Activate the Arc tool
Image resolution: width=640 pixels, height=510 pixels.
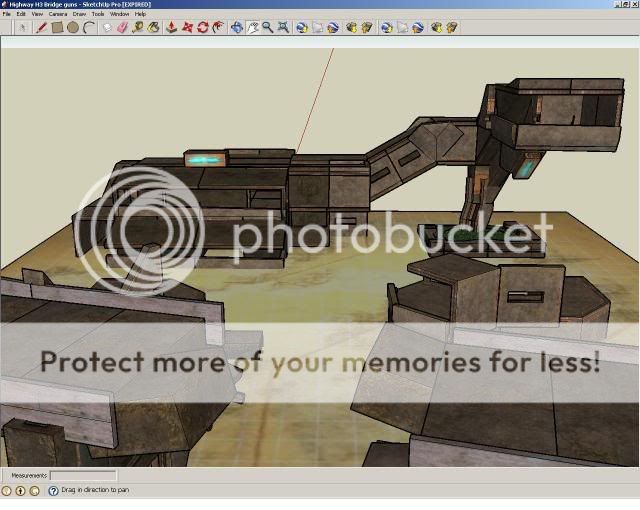[x=89, y=28]
